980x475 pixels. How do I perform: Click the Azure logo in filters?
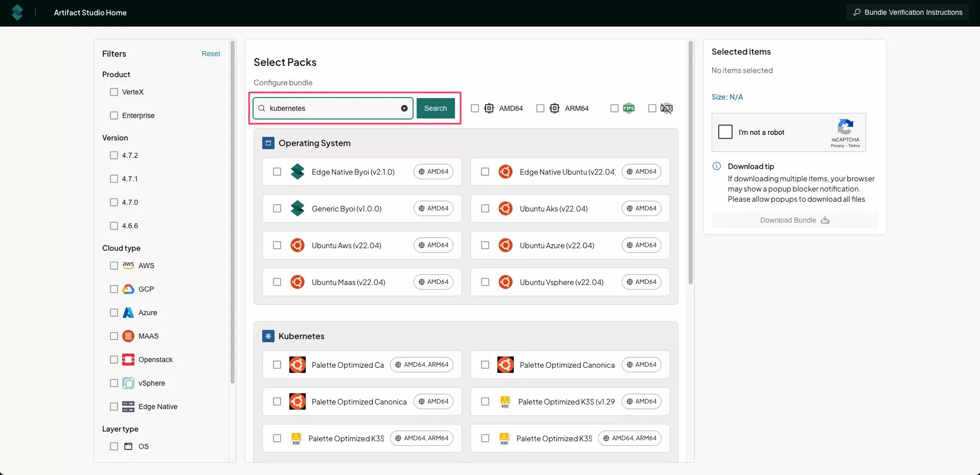[128, 313]
